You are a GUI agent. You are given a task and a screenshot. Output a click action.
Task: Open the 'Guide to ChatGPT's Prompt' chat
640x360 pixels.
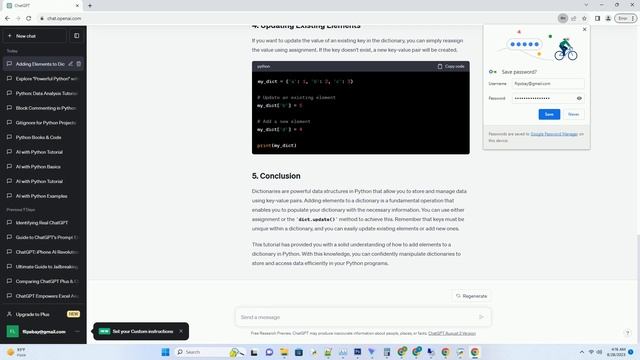(43, 238)
